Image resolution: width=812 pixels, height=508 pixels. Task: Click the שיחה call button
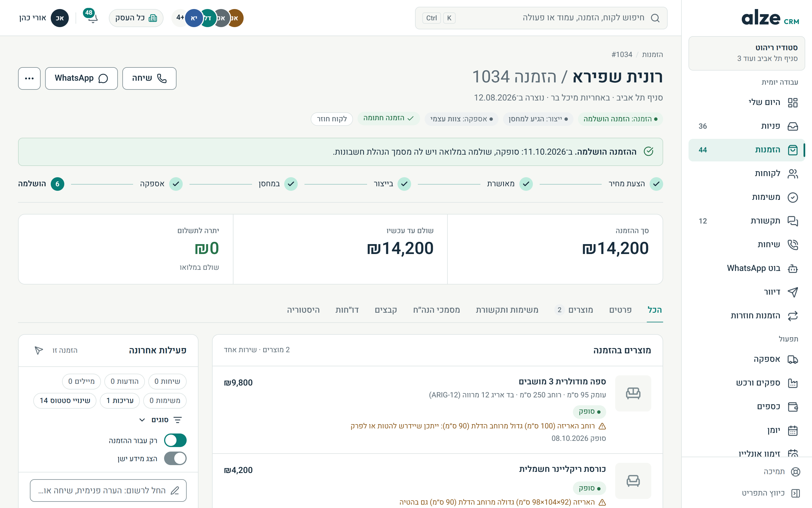[149, 78]
